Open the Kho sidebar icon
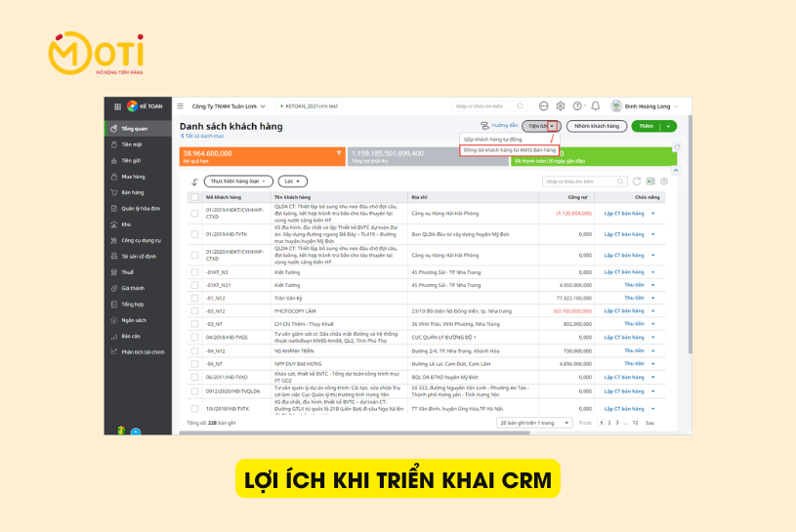The height and width of the screenshot is (532, 796). (114, 224)
